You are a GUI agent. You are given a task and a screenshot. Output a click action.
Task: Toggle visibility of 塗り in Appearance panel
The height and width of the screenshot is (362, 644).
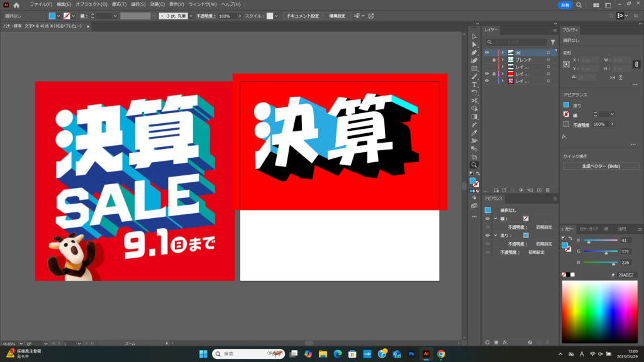(x=487, y=234)
